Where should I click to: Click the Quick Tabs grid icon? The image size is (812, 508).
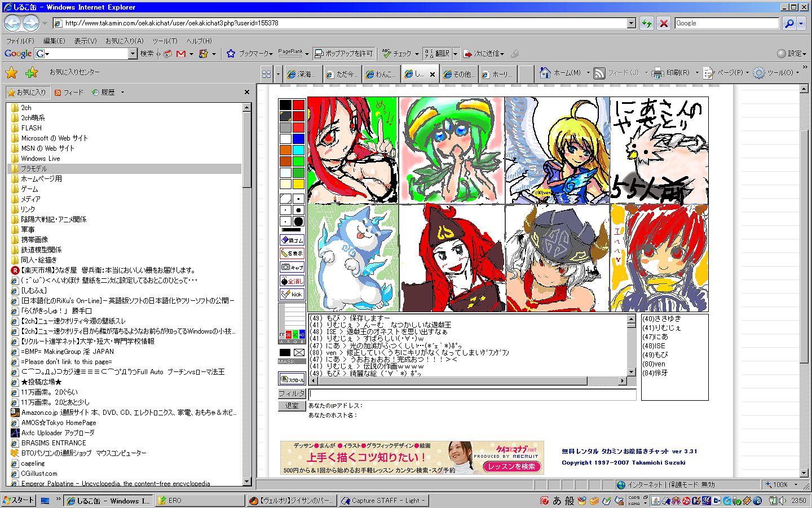point(266,73)
